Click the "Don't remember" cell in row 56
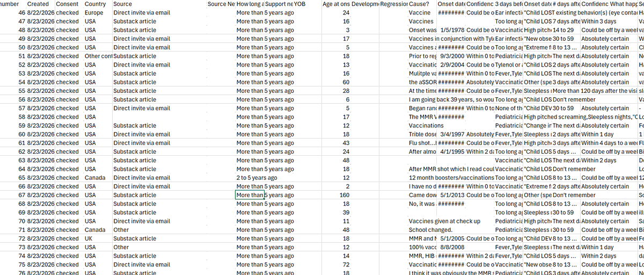Viewport: 644px width, 275px height. coord(574,99)
